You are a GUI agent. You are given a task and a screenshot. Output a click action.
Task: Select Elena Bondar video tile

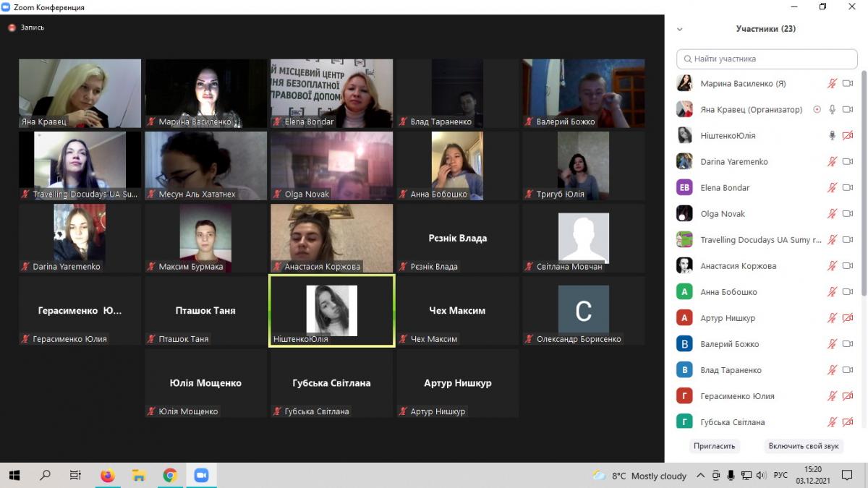click(332, 93)
